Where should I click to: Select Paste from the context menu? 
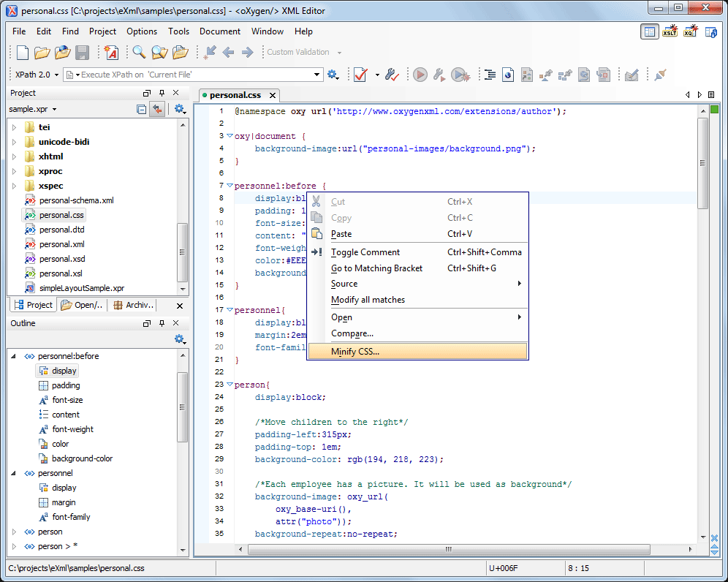417,234
